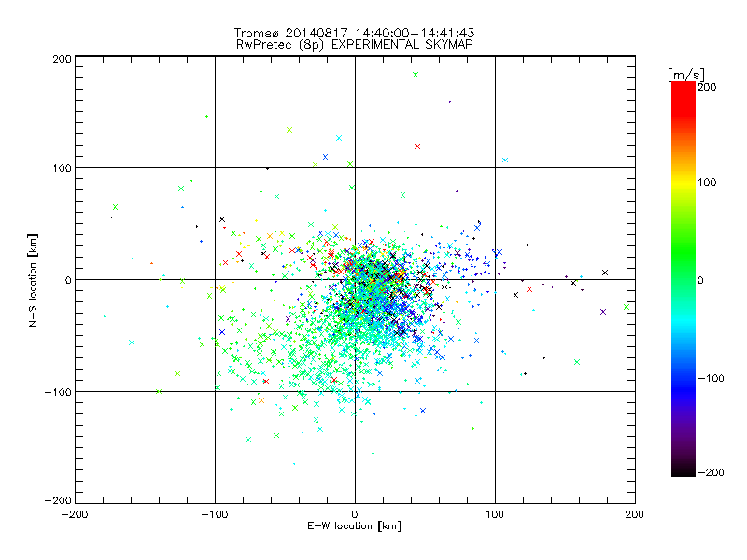Click the title line 'Tromsø 20140817 14:40:00-14:41:43'
This screenshot has height=560, width=747.
354,33
